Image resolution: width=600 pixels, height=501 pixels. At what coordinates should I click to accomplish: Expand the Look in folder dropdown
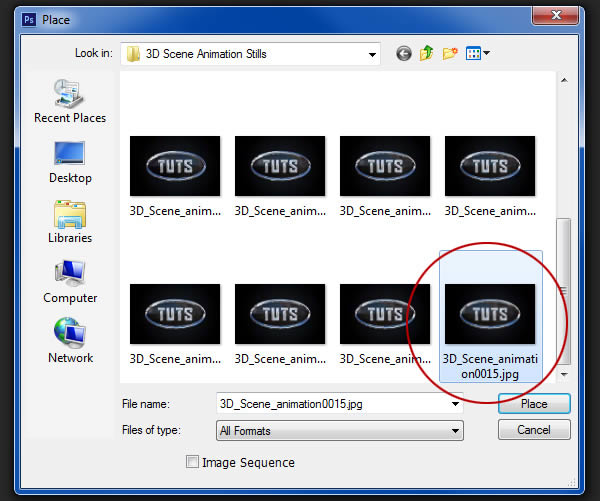(x=372, y=54)
